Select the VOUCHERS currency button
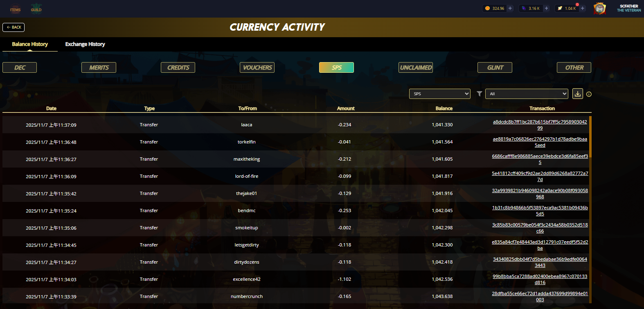The width and height of the screenshot is (644, 309). (x=257, y=67)
